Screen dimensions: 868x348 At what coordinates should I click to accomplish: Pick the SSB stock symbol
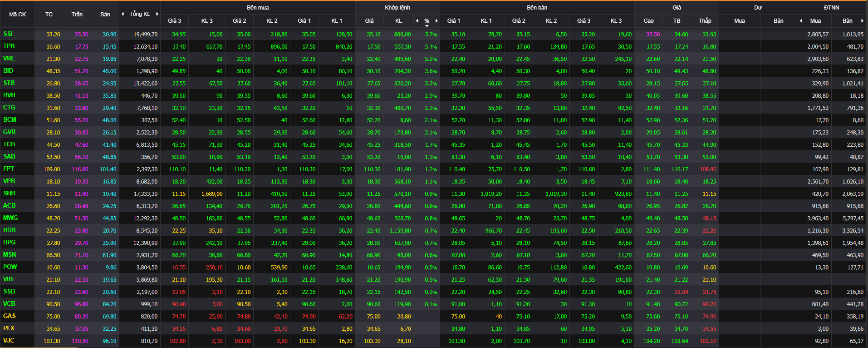point(9,292)
